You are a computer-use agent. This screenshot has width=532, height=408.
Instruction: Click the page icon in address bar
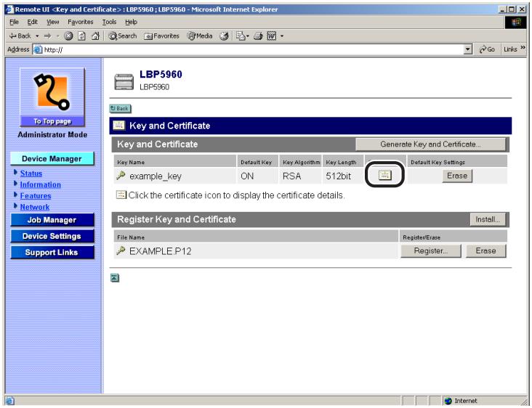point(38,49)
